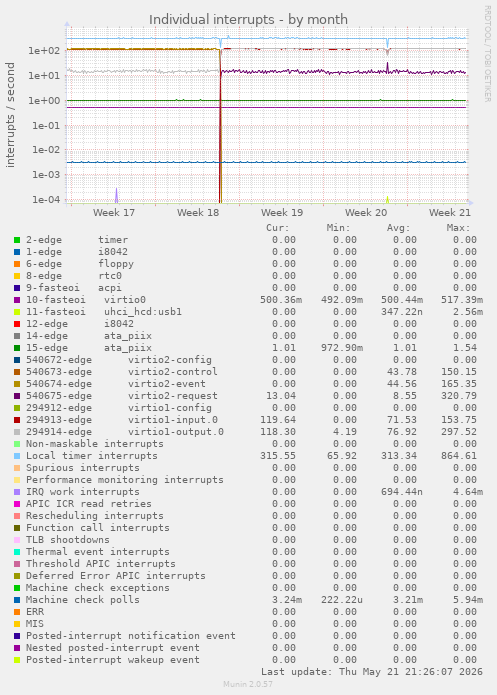Image resolution: width=497 pixels, height=695 pixels.
Task: Click the Machine check polls blue swatch
Action: [17, 600]
